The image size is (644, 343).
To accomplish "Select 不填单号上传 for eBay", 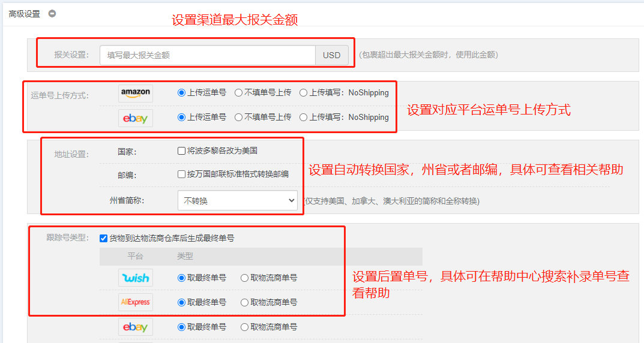I will 239,118.
